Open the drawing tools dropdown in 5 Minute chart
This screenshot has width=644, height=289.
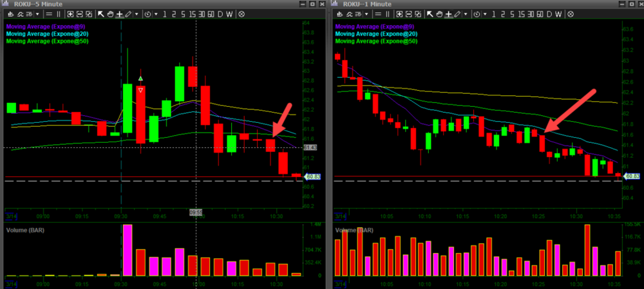coord(137,14)
